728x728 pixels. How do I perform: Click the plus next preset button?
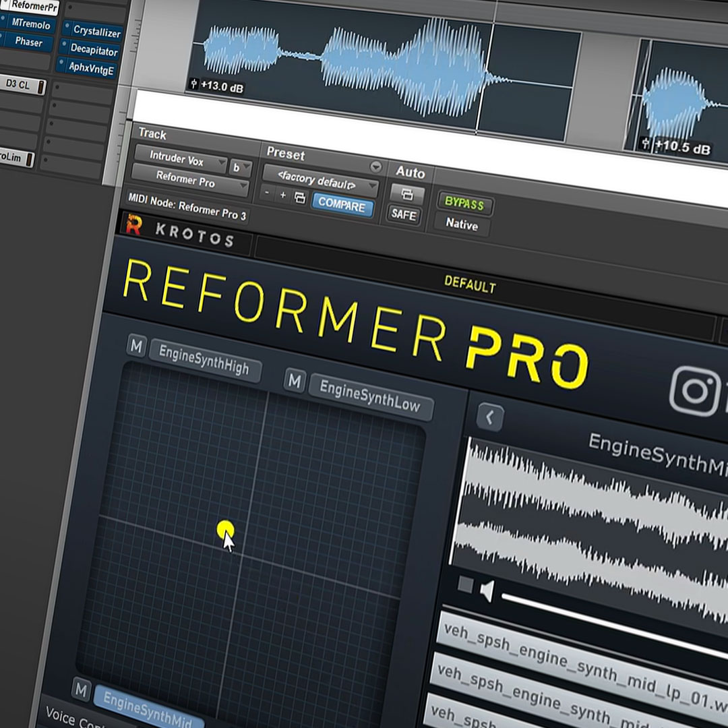282,195
